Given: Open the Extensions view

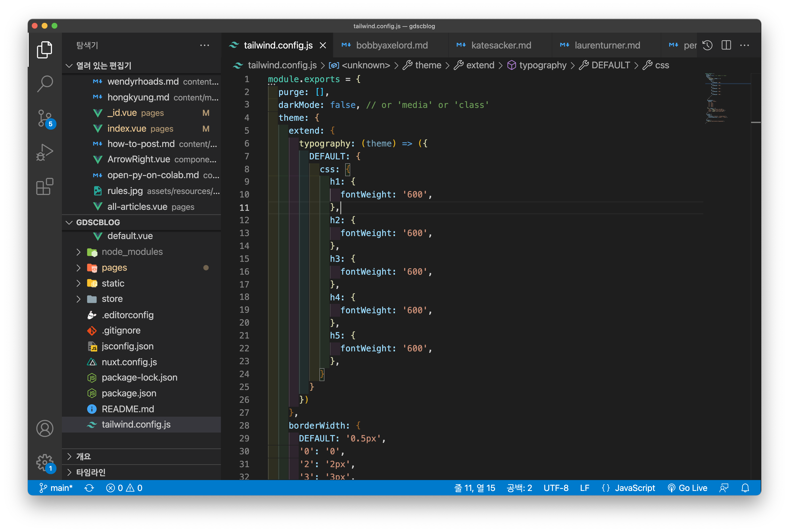Looking at the screenshot, I should (45, 187).
